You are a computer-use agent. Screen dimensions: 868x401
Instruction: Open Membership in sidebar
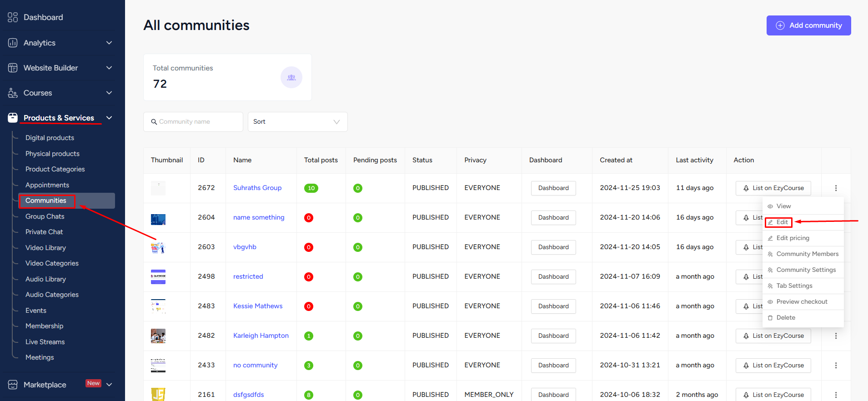point(44,326)
